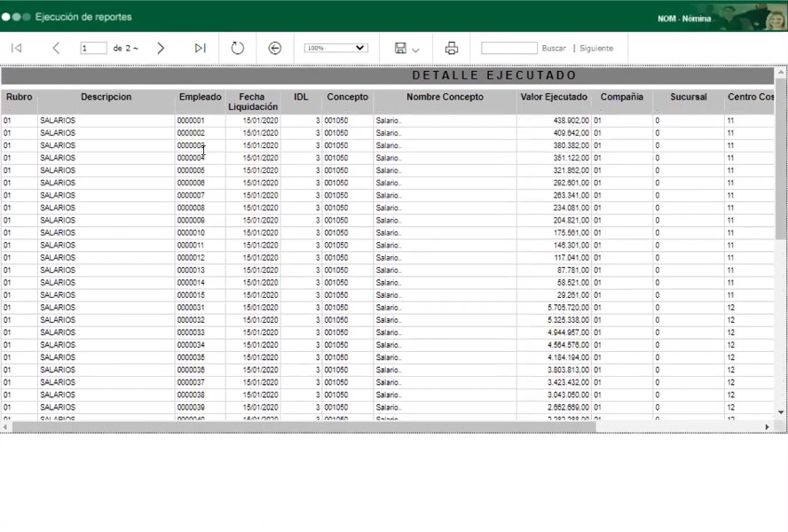Click the horizontal scrollbar left arrow
This screenshot has height=532, width=788.
click(5, 427)
